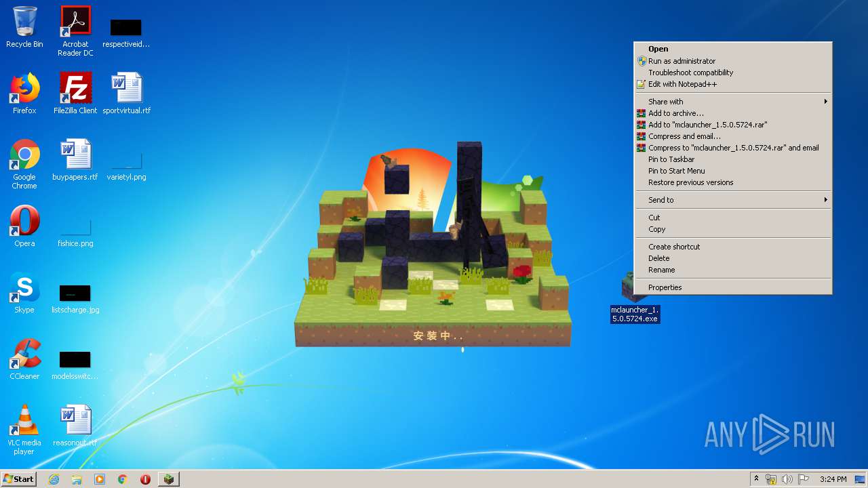
Task: Choose Create shortcut menu entry
Action: (x=732, y=247)
